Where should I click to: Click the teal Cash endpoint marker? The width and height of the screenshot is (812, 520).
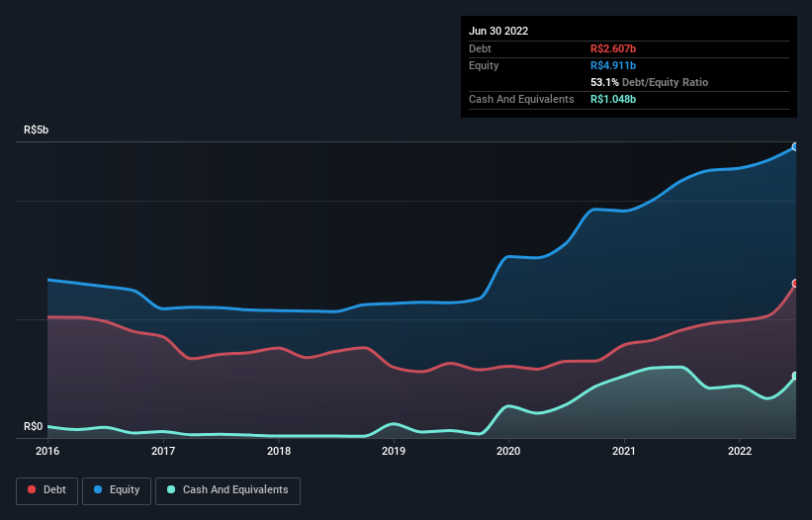(796, 376)
